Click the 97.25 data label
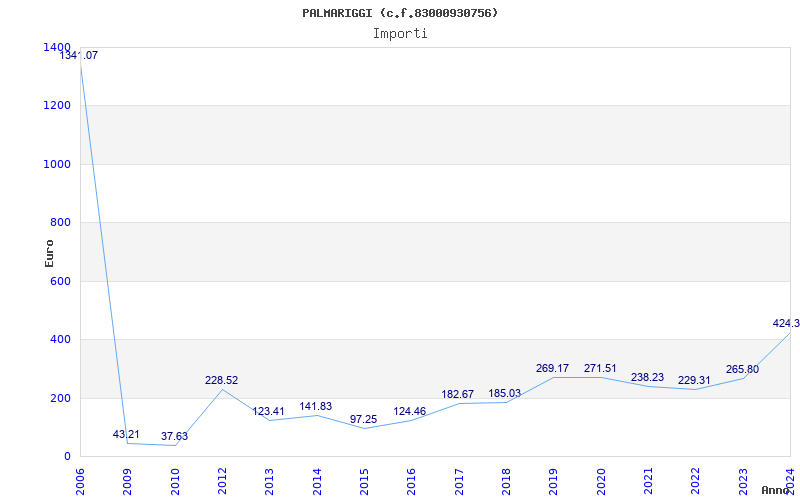This screenshot has width=800, height=500. (x=363, y=419)
